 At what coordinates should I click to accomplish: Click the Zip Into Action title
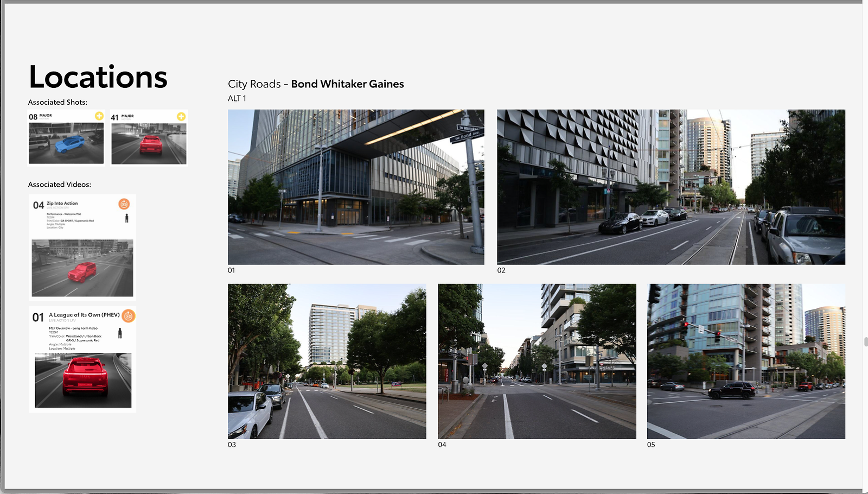click(x=62, y=204)
